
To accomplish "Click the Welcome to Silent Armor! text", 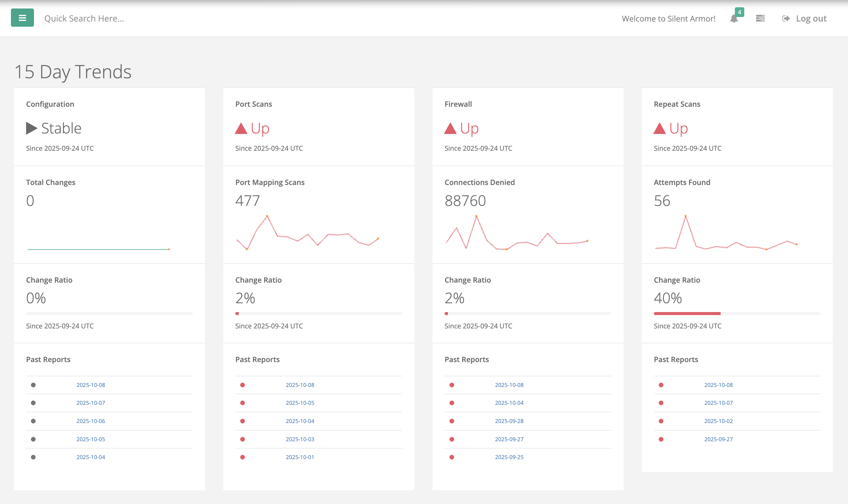I will pos(668,19).
